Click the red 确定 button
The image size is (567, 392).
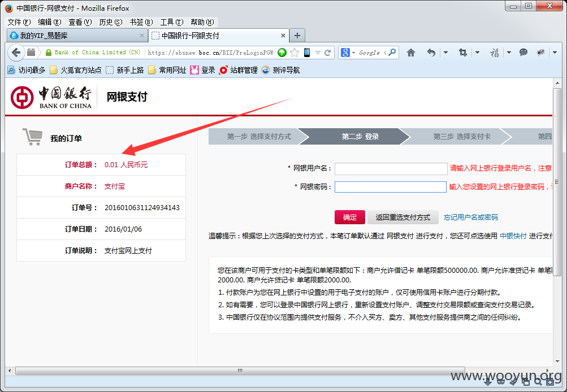[x=350, y=217]
